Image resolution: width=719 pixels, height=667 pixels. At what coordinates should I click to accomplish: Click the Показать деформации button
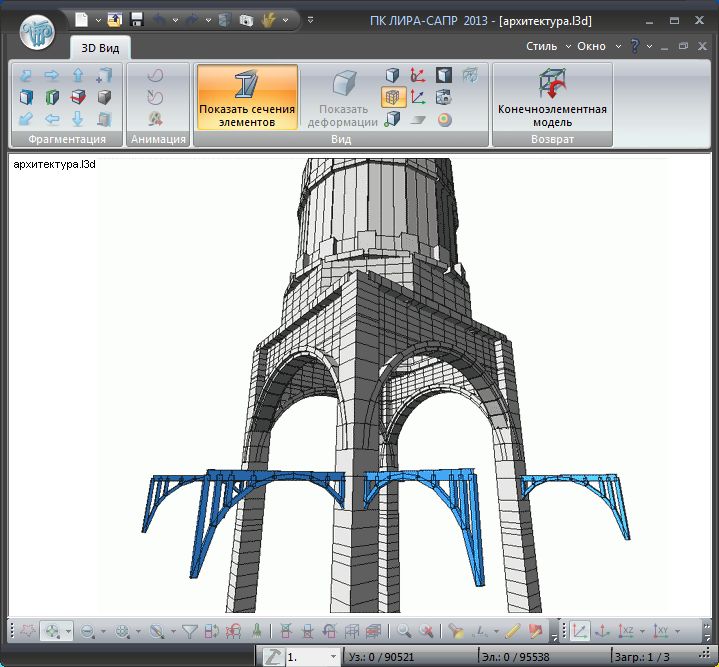coord(343,98)
